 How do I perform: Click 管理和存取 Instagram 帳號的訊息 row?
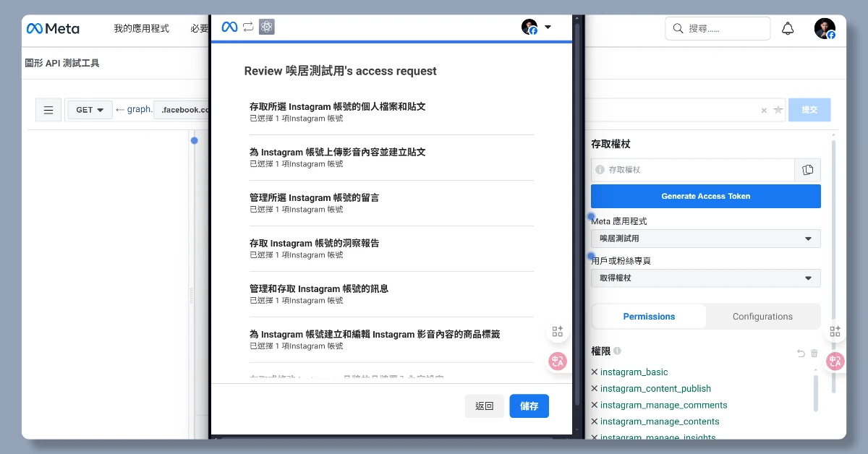391,294
